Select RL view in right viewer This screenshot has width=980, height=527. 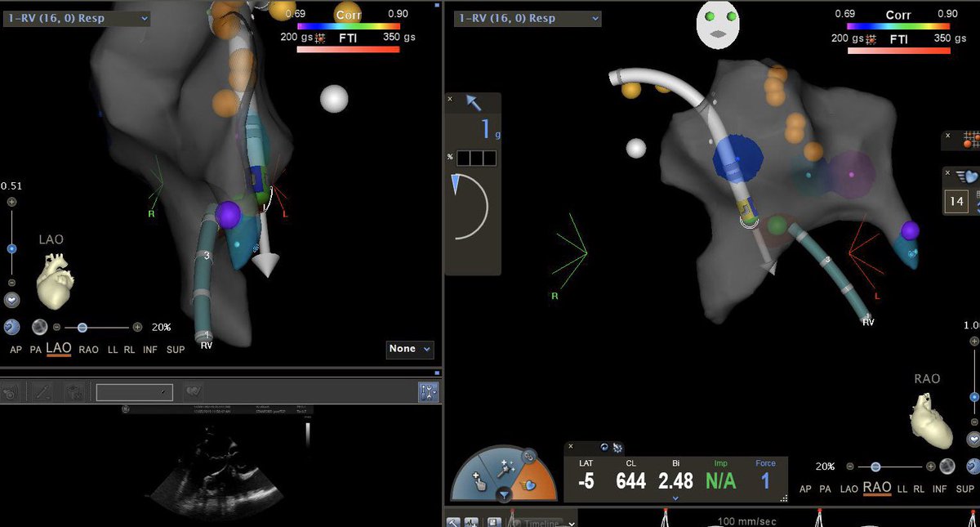point(920,489)
